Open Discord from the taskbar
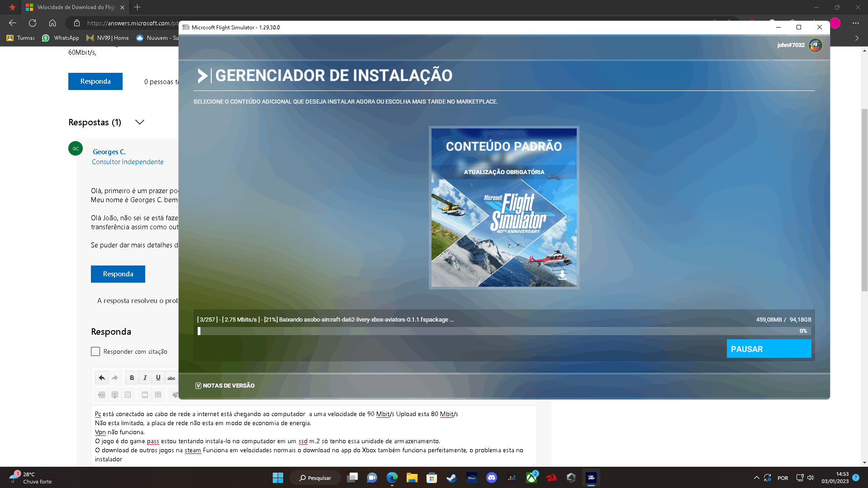This screenshot has height=488, width=868. tap(492, 478)
